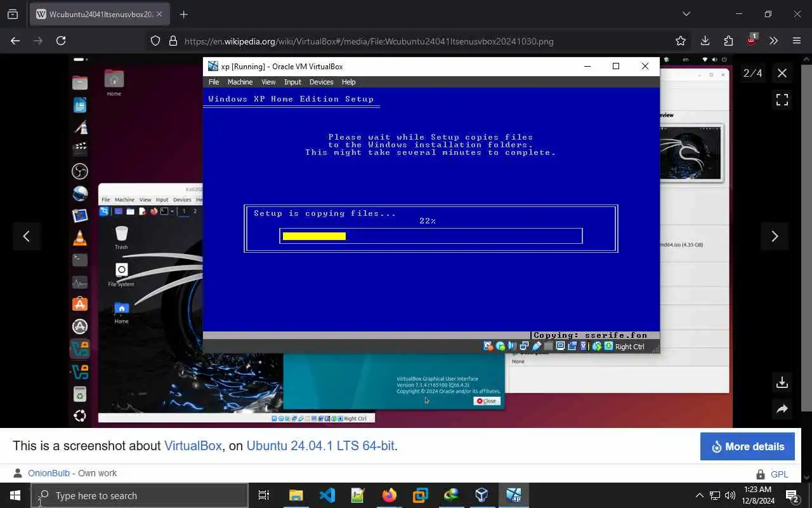Show the next image in the viewer
Viewport: 812px width, 508px height.
click(775, 236)
